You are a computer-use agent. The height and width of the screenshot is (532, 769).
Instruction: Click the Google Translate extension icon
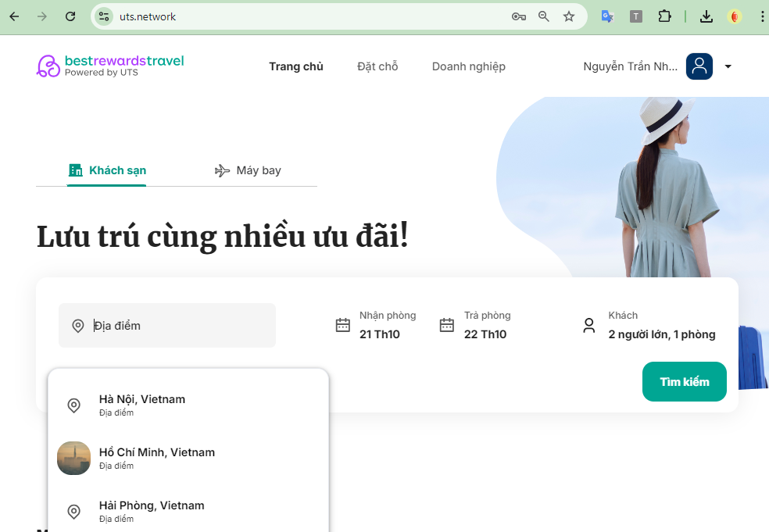pos(607,16)
